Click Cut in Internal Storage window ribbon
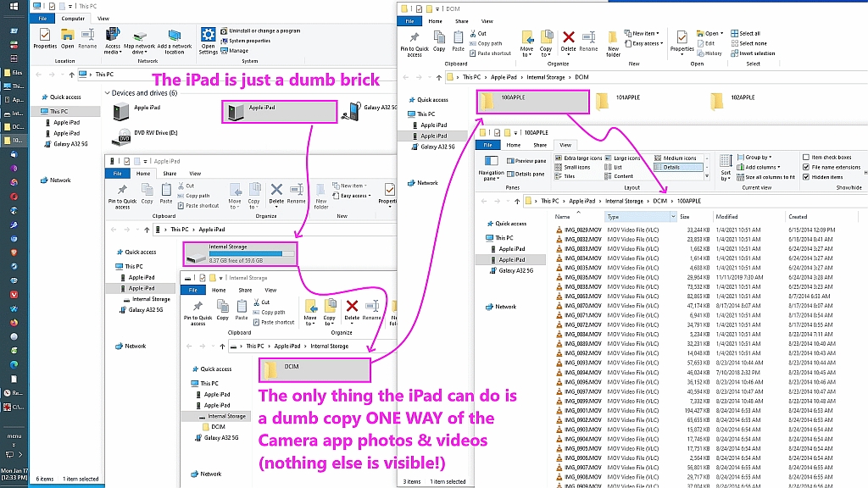This screenshot has width=868, height=488. click(262, 302)
